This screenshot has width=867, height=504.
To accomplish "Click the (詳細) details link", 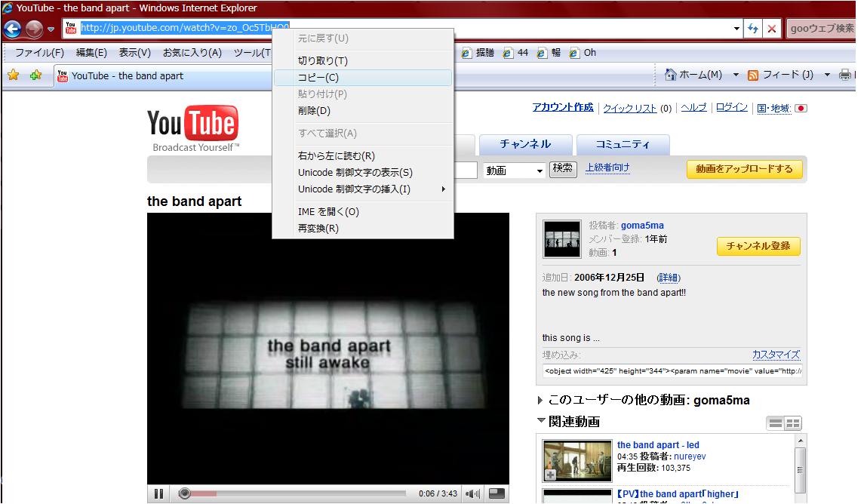I will pos(669,278).
